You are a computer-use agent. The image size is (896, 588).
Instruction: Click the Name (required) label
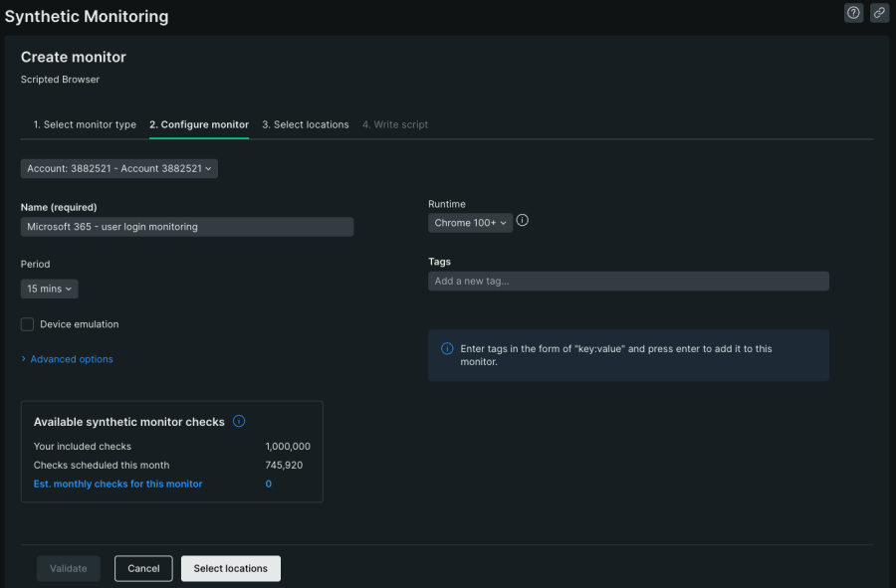pos(59,207)
